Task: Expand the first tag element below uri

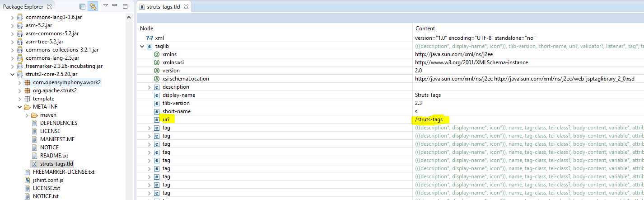Action: tap(149, 128)
